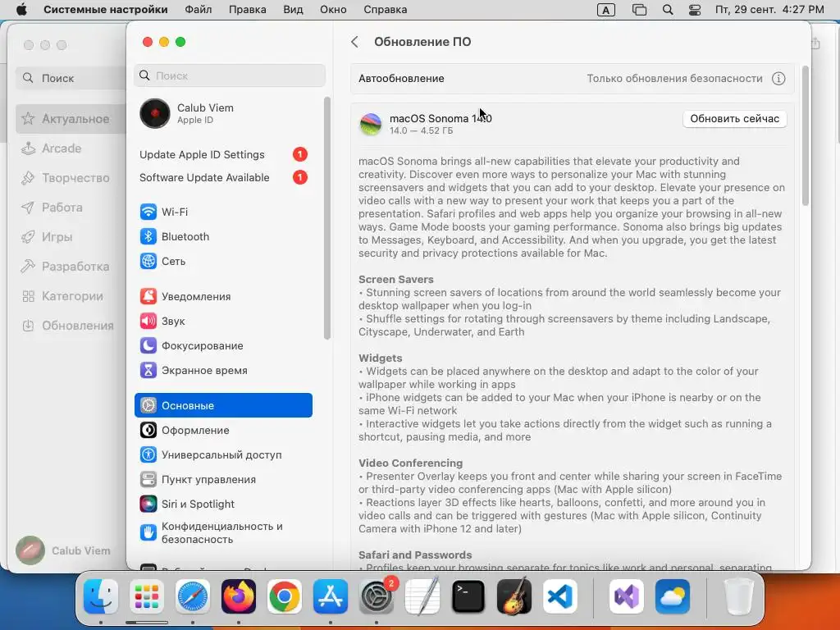Open Calub Viem account in App Store
Screen dimensions: 840x630
tap(63, 550)
